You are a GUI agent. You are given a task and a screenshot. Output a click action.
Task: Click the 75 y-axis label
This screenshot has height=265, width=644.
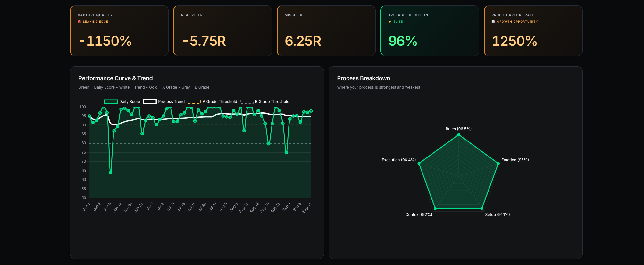pos(84,152)
